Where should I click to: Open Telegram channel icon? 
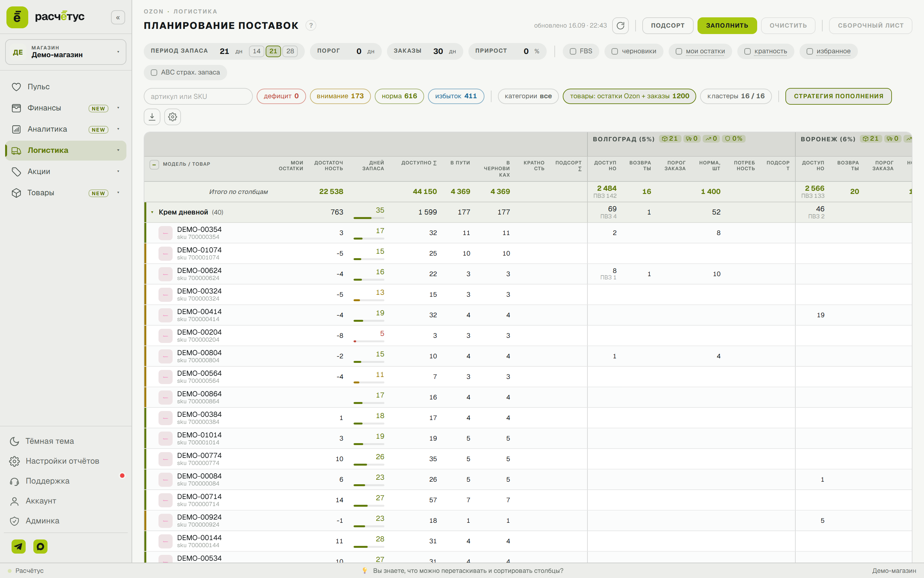point(18,546)
